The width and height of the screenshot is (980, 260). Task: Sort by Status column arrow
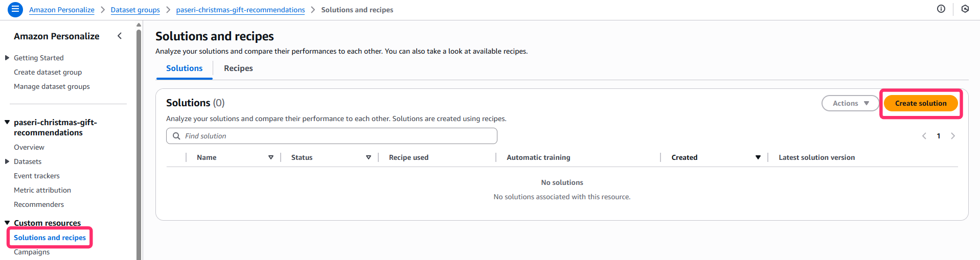[368, 157]
